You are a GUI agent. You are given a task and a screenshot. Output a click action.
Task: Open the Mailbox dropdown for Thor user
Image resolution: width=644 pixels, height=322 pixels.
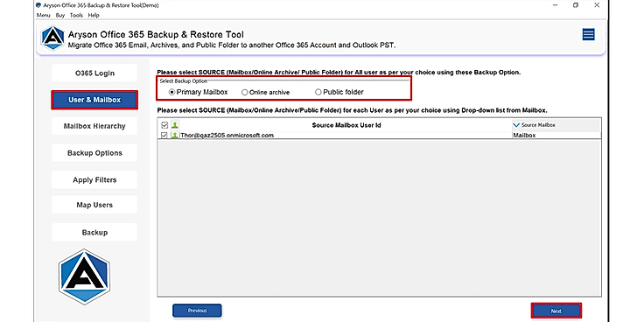(x=556, y=135)
